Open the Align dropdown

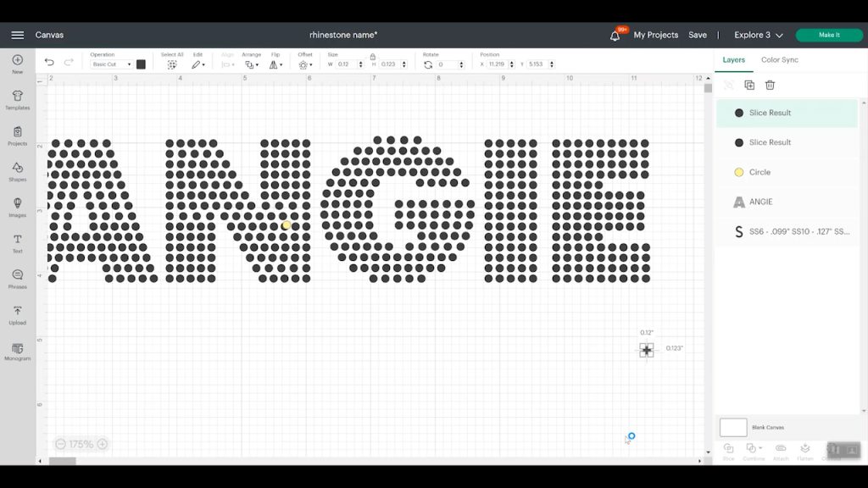point(227,64)
